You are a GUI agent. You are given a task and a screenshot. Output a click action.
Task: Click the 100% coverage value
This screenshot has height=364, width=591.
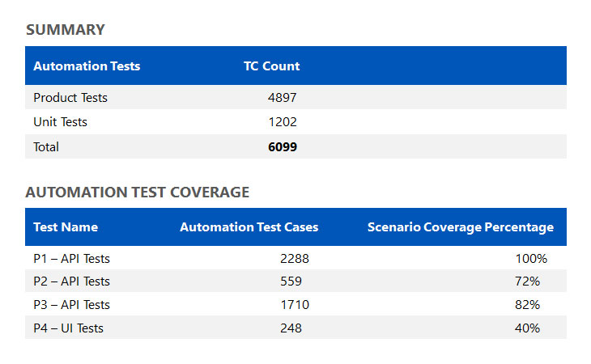531,259
